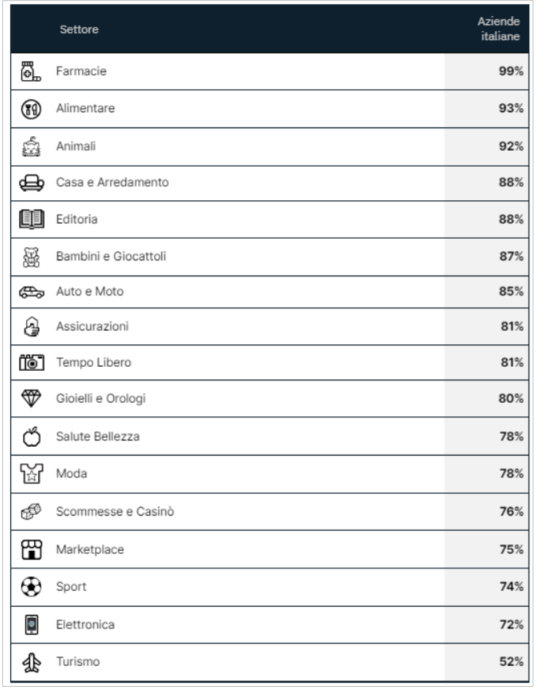Click the 52% value for Turismo
The width and height of the screenshot is (538, 690).
click(x=512, y=662)
